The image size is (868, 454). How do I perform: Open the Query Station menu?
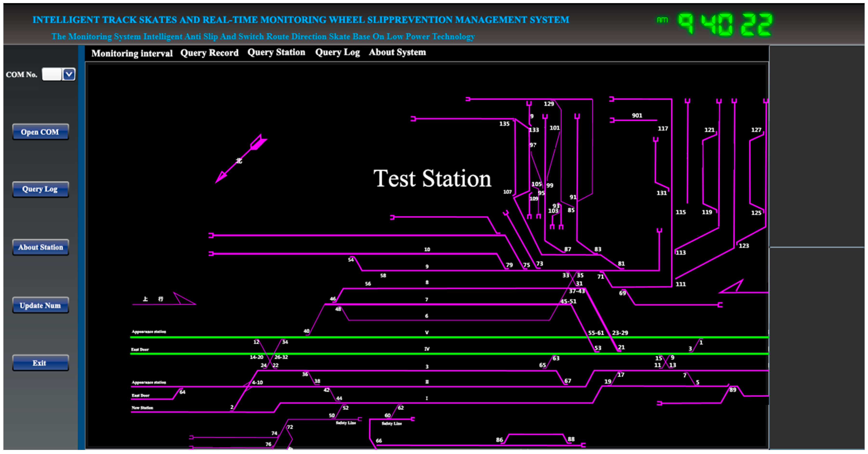click(x=276, y=52)
